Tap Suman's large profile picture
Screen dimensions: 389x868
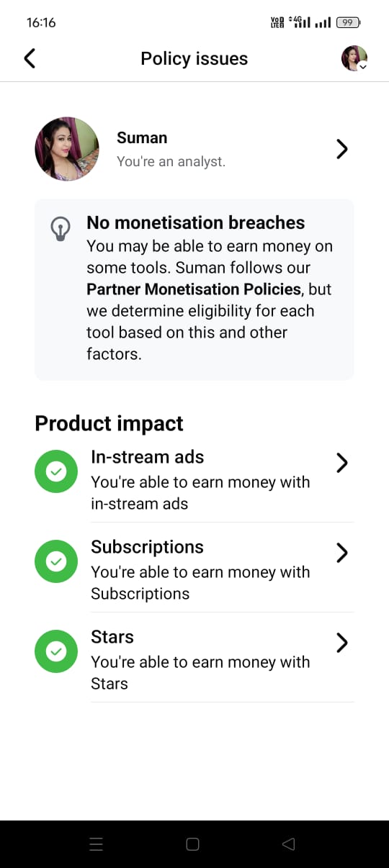[x=67, y=149]
